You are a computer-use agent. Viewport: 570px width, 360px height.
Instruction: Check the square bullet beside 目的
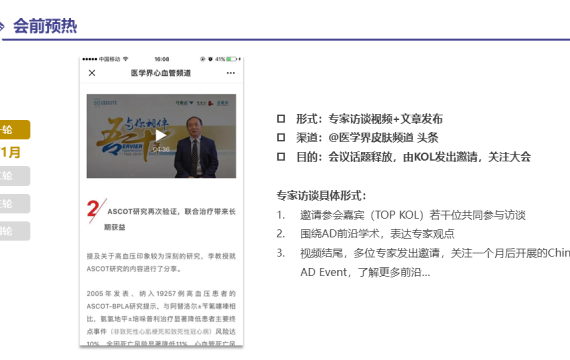(281, 157)
